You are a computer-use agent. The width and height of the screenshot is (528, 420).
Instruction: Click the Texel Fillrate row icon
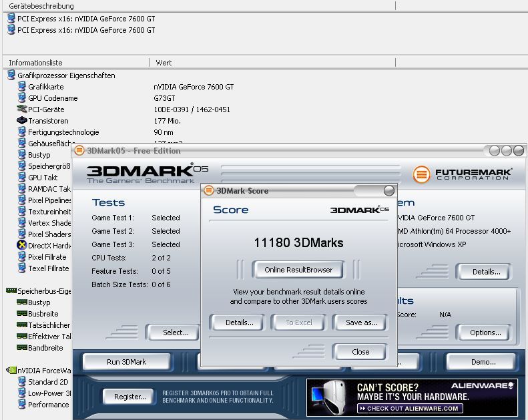(22, 268)
